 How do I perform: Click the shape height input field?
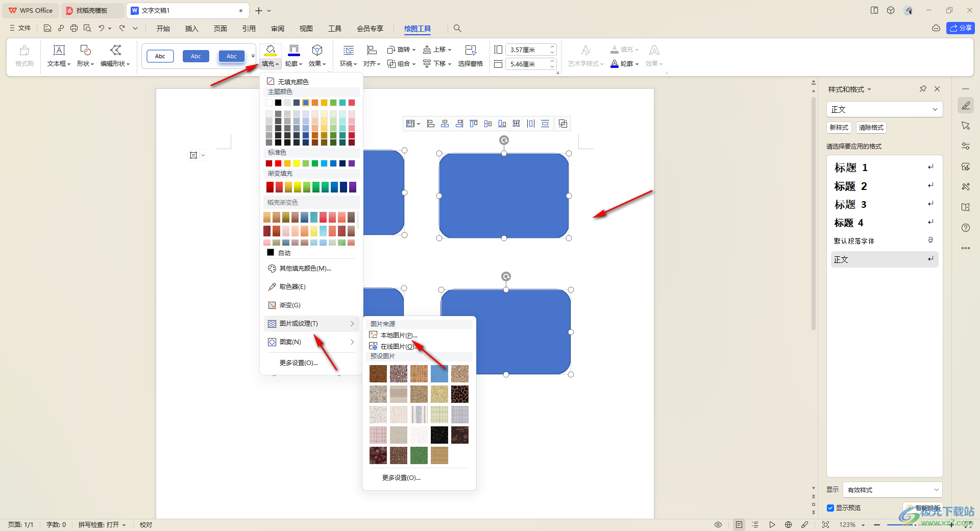tap(527, 50)
